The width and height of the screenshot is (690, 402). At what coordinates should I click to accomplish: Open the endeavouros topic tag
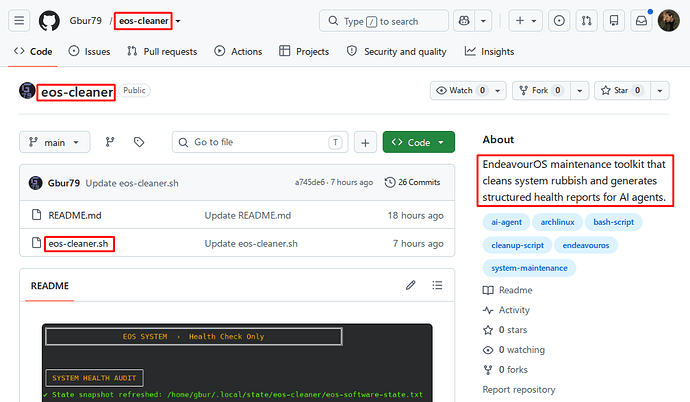pos(586,245)
